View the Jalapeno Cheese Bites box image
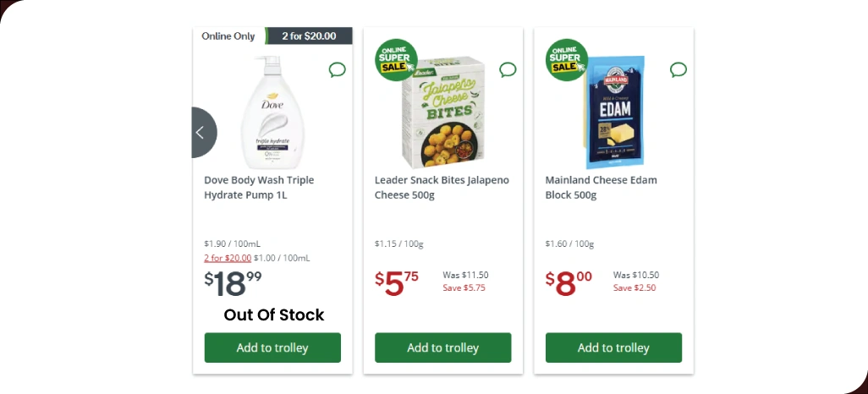Image resolution: width=868 pixels, height=394 pixels. (x=444, y=112)
